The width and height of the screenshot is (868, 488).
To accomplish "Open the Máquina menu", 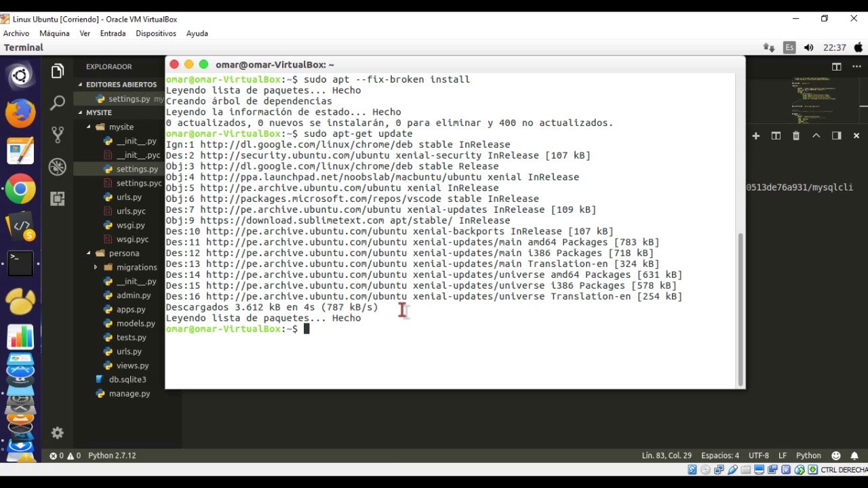I will point(54,33).
